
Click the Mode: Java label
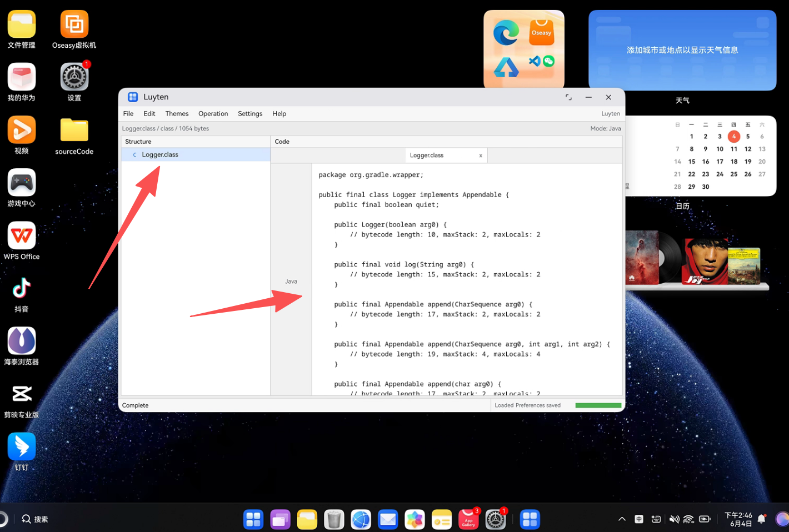point(606,128)
